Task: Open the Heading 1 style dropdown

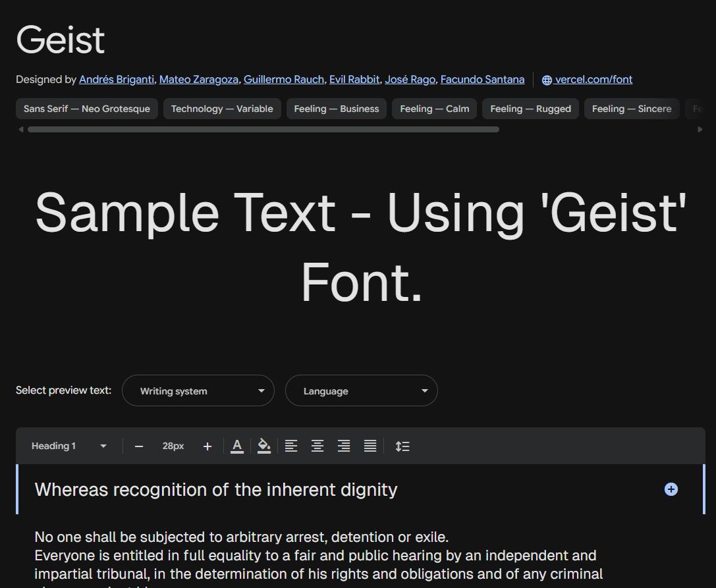Action: tap(69, 446)
